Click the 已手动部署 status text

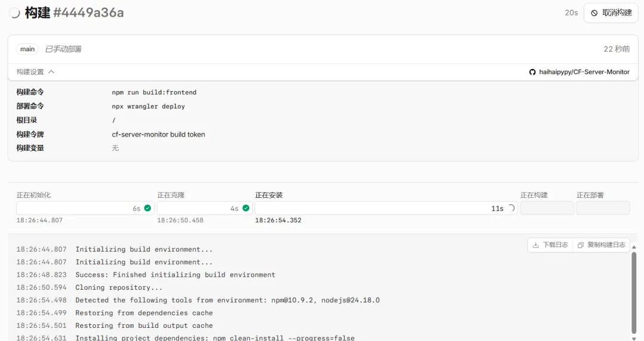63,49
